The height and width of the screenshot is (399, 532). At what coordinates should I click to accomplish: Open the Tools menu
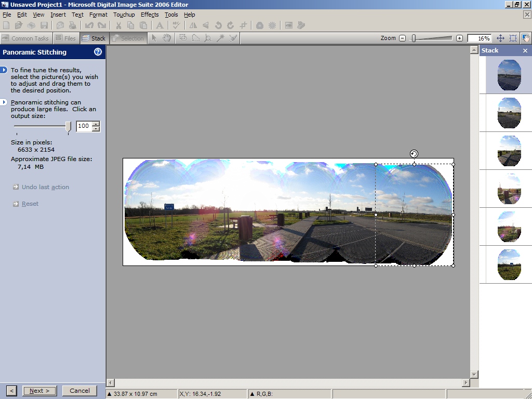(x=171, y=15)
